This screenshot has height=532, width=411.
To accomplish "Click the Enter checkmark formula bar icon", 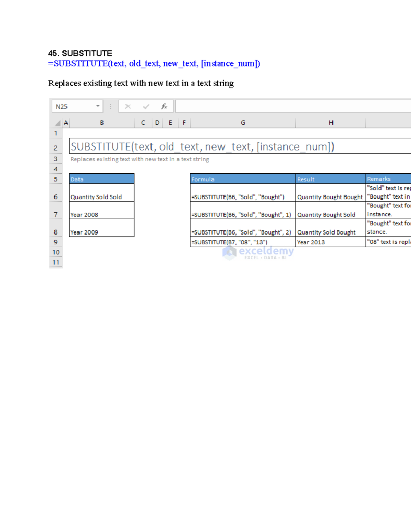I will click(146, 107).
